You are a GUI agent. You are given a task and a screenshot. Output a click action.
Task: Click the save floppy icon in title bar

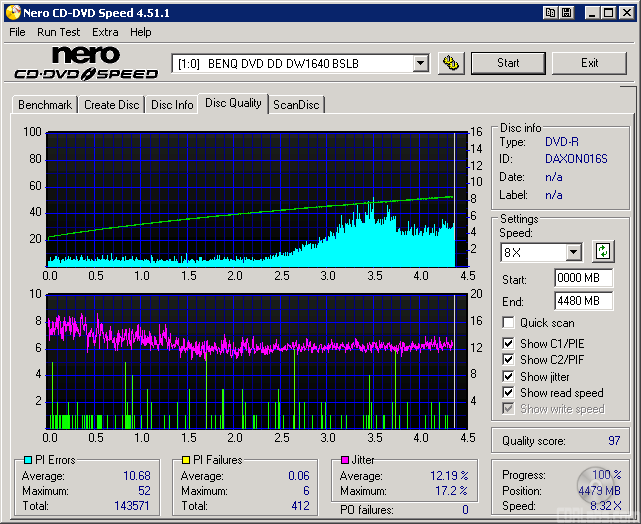[x=567, y=12]
